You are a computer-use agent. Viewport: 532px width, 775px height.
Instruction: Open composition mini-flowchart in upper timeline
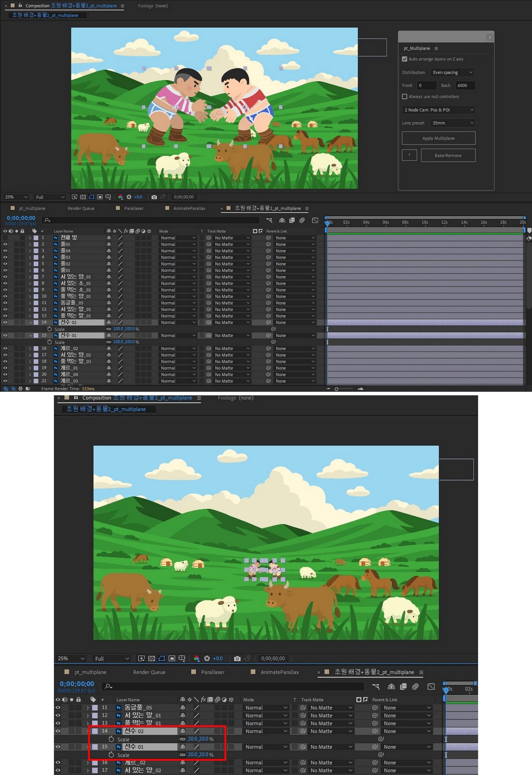pos(269,220)
